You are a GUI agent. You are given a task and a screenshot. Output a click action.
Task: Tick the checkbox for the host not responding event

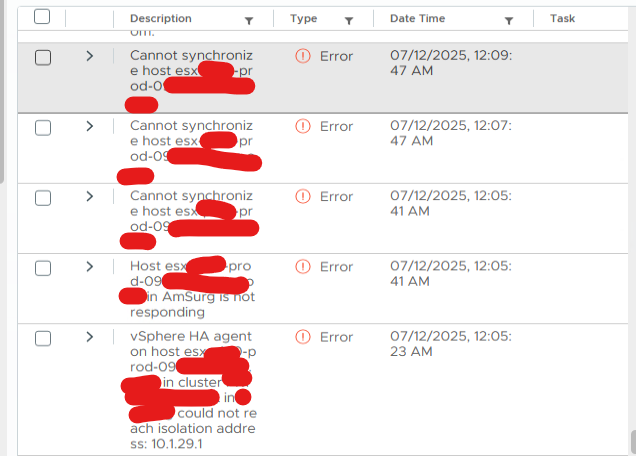click(43, 268)
